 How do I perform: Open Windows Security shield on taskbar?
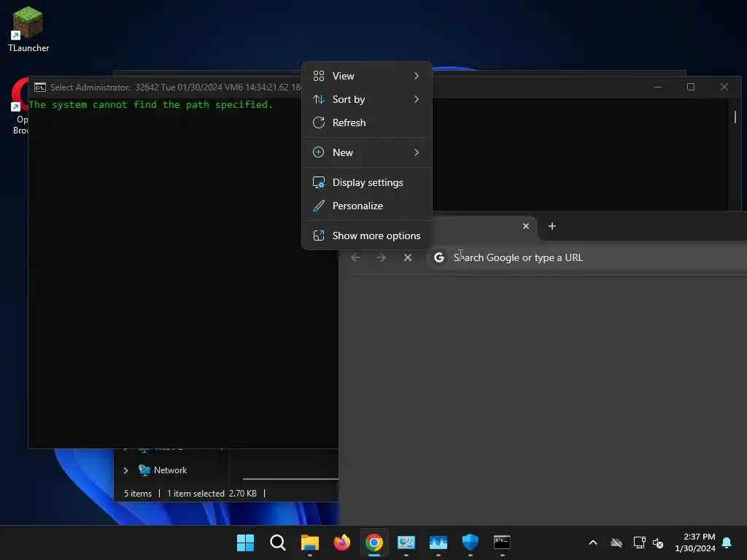[471, 542]
